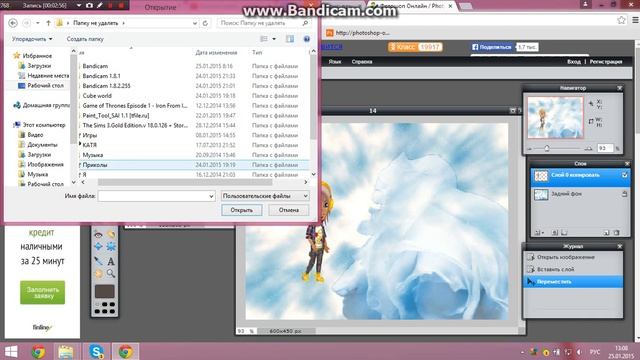
Task: Open the Справка menu in Pixlr
Action: coord(362,62)
